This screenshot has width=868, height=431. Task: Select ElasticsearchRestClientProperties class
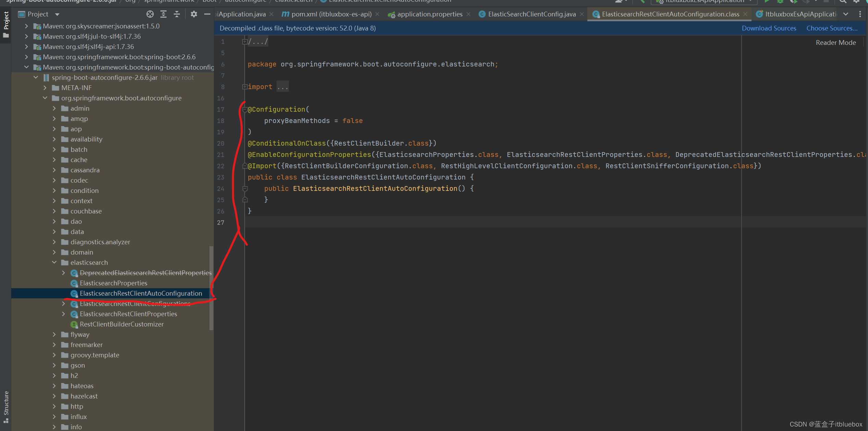point(128,314)
